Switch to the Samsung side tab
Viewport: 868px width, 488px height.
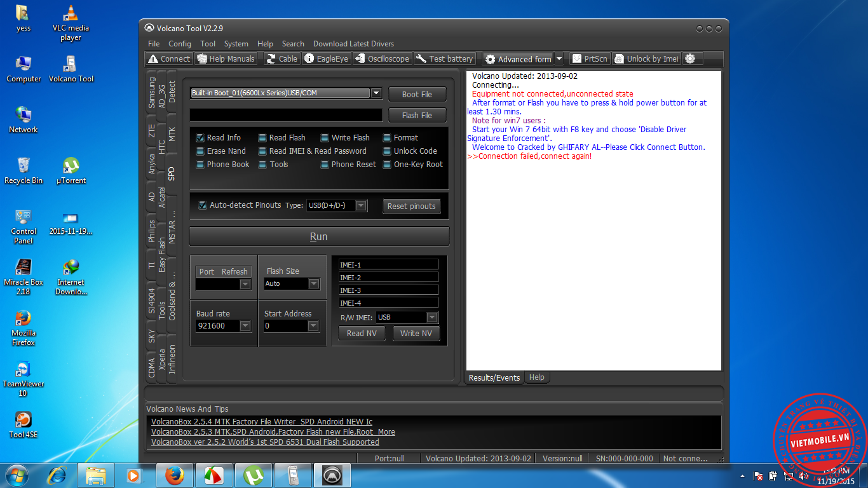(151, 93)
